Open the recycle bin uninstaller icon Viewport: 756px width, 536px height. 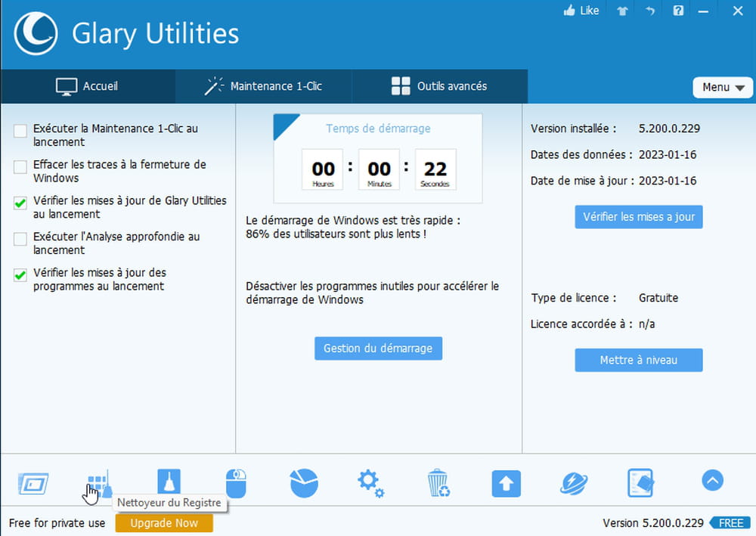click(438, 482)
